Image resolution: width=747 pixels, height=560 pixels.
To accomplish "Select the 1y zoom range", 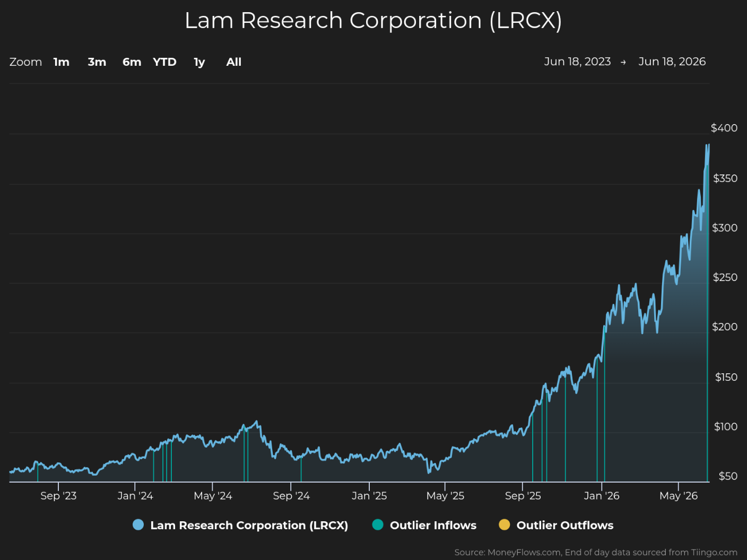I will [x=199, y=62].
